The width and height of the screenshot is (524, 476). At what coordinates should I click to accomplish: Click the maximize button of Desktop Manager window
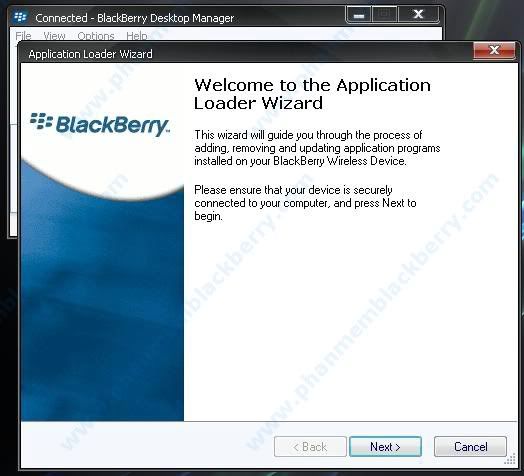coord(385,15)
